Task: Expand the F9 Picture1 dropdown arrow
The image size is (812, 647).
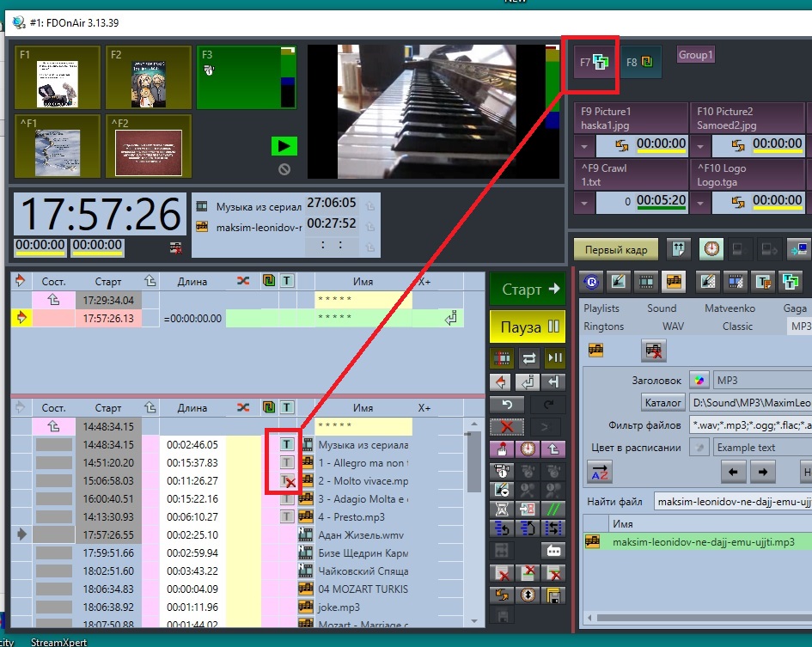Action: pos(586,144)
